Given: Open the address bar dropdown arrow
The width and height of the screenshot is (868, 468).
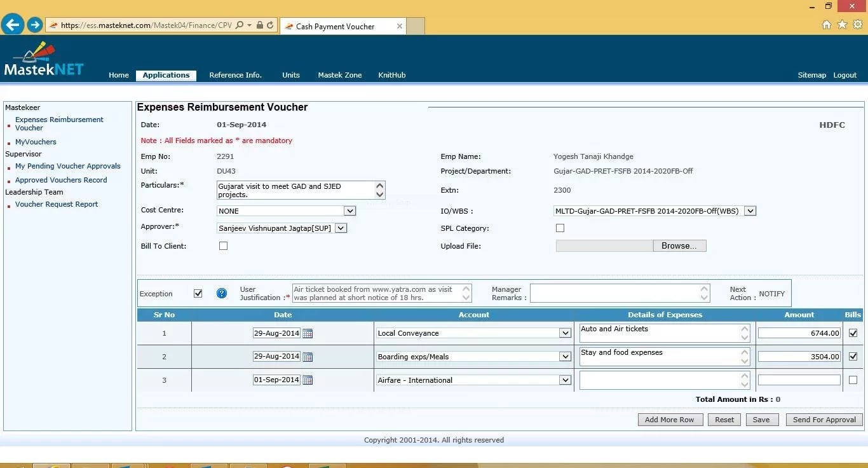Looking at the screenshot, I should [x=250, y=25].
